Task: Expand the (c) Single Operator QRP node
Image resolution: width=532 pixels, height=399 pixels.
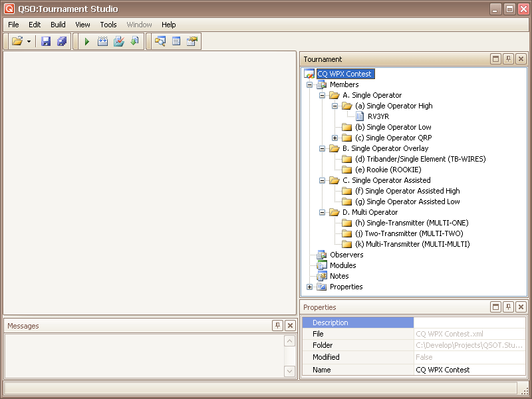Action: (335, 138)
